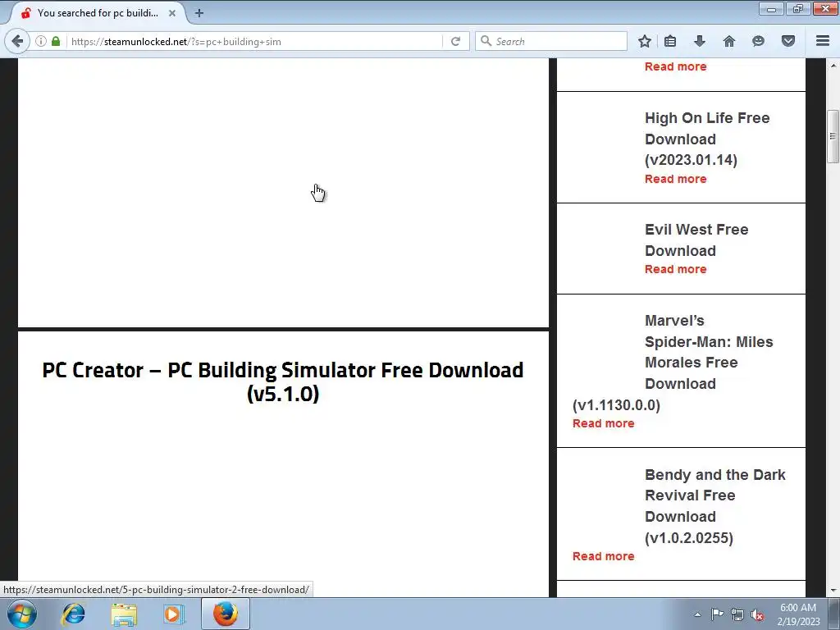The width and height of the screenshot is (840, 630).
Task: Open Marvel's Spider-Man: Miles Morales link
Action: click(x=673, y=362)
